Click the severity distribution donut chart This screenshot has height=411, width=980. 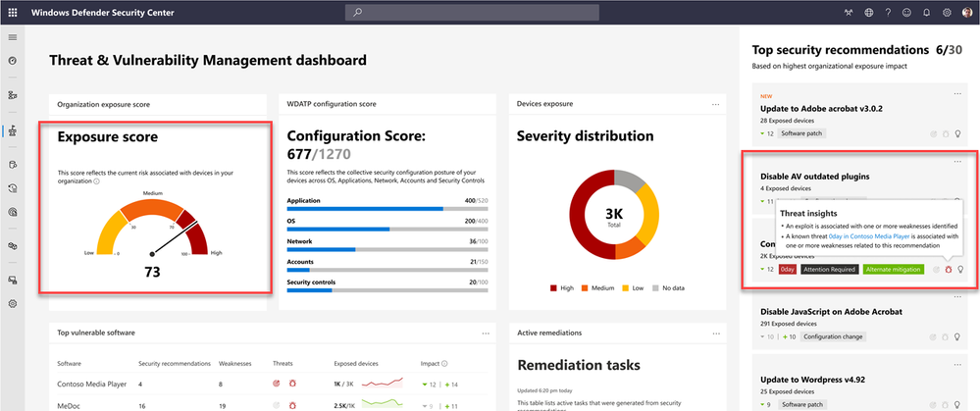coord(614,214)
